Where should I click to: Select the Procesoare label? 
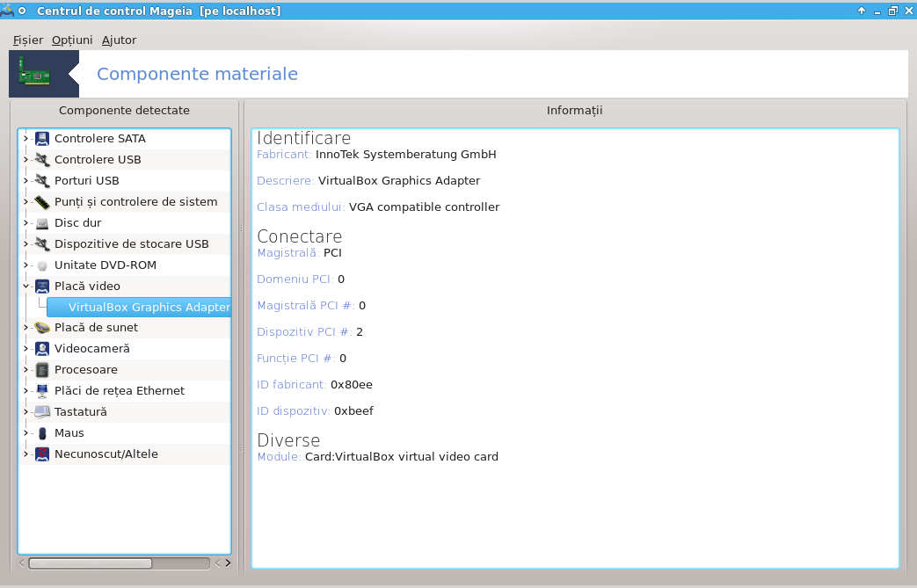86,370
